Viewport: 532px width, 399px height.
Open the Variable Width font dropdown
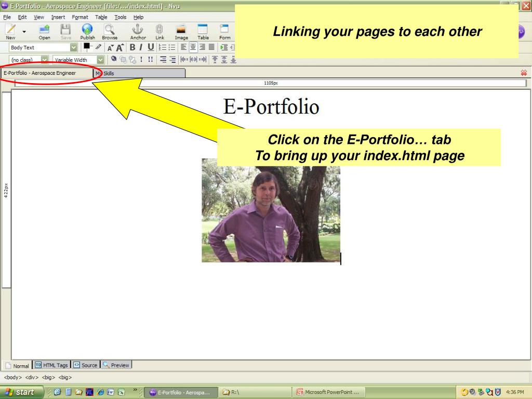point(78,60)
